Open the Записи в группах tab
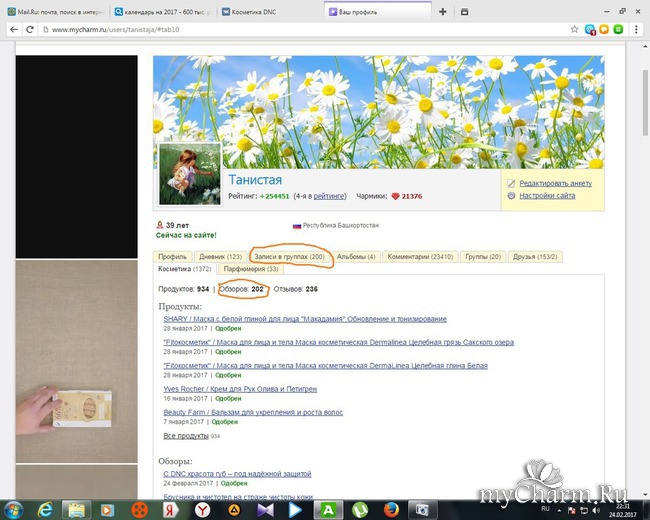This screenshot has width=650, height=520. tap(289, 257)
